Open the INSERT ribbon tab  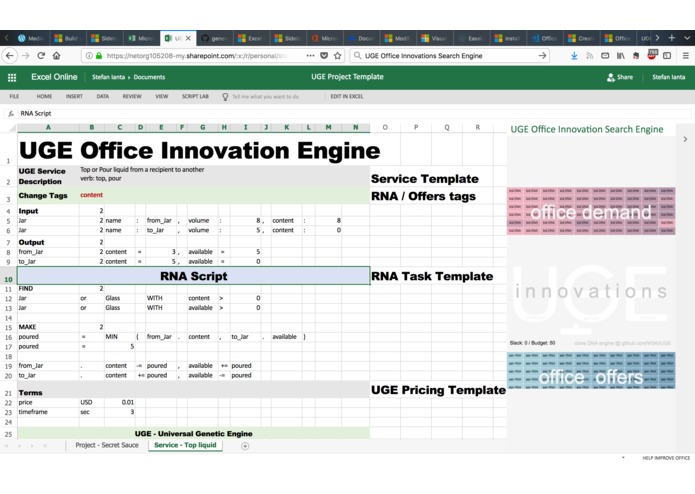pyautogui.click(x=74, y=96)
